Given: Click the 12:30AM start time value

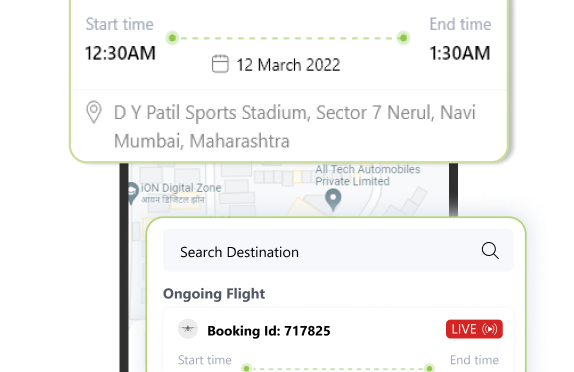Looking at the screenshot, I should [120, 53].
